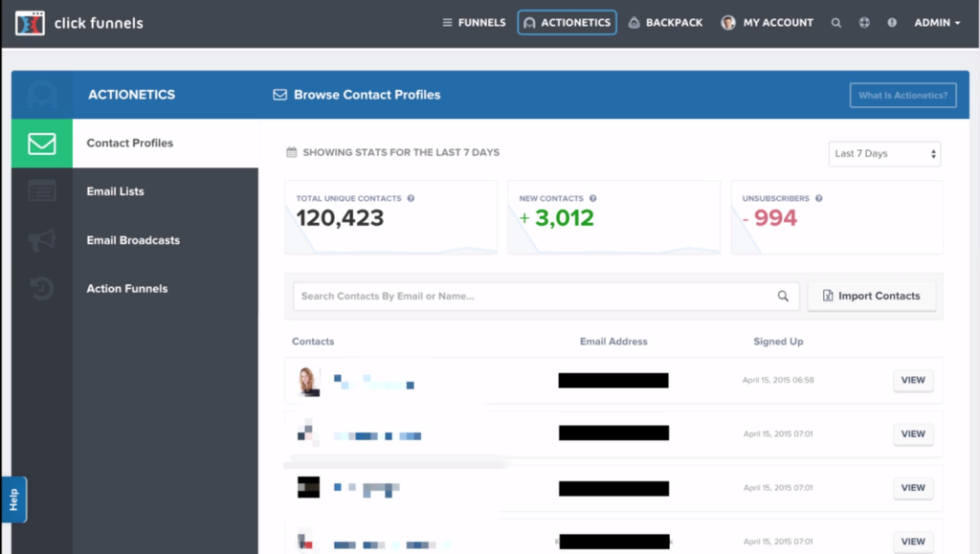Click the exclamation alert icon in header
The image size is (980, 554).
click(x=892, y=23)
